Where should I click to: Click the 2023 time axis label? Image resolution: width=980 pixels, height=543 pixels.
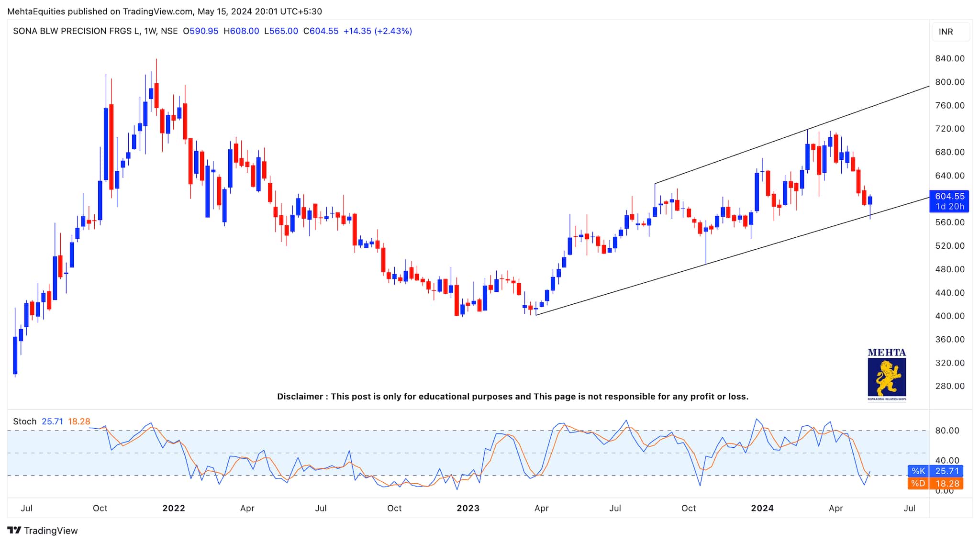(468, 508)
